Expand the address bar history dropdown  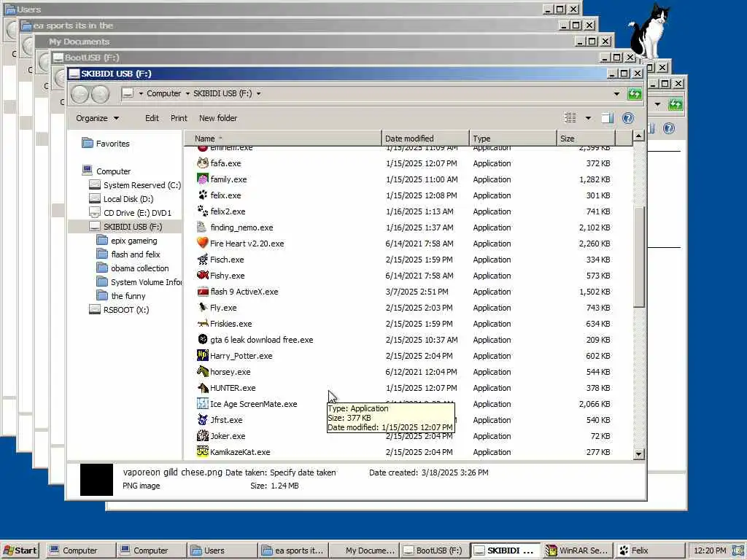pyautogui.click(x=616, y=94)
